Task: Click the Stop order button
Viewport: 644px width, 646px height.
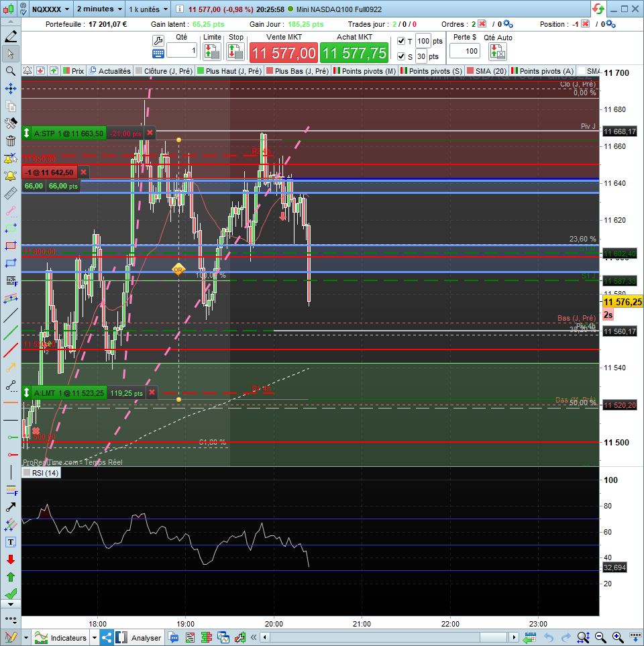Action: (x=235, y=52)
